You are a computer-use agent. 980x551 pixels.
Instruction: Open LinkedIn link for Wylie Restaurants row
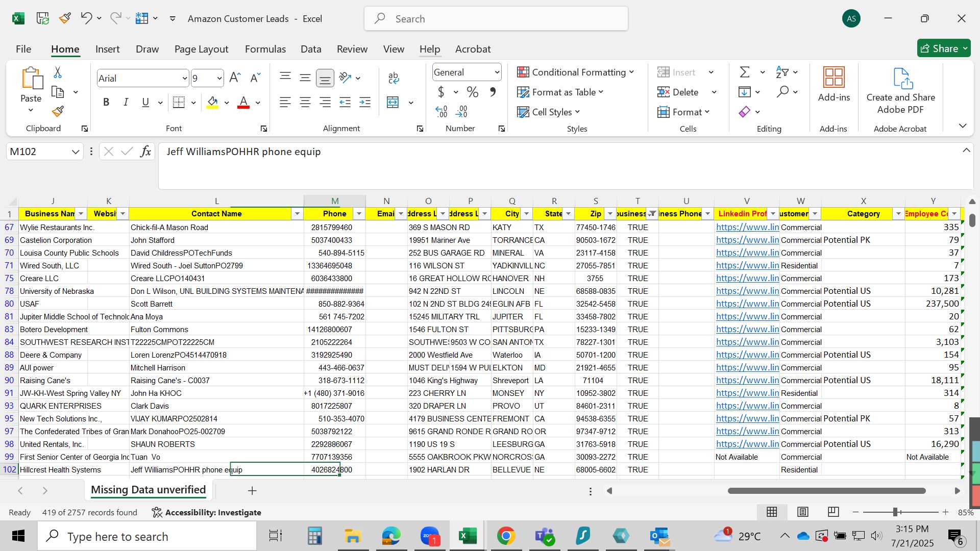tap(747, 227)
